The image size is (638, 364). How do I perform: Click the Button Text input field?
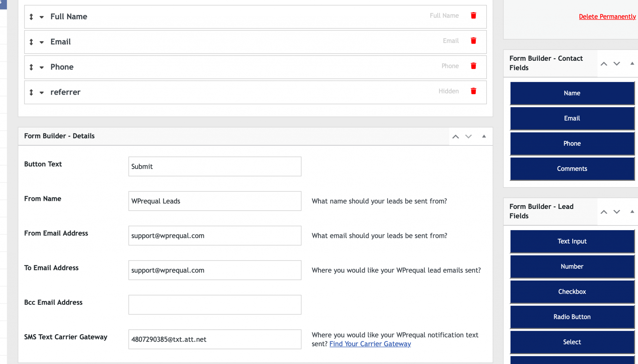[x=214, y=166]
